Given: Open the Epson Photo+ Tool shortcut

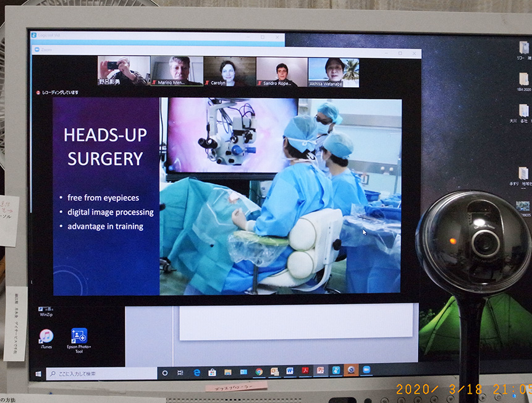Looking at the screenshot, I should click(78, 341).
